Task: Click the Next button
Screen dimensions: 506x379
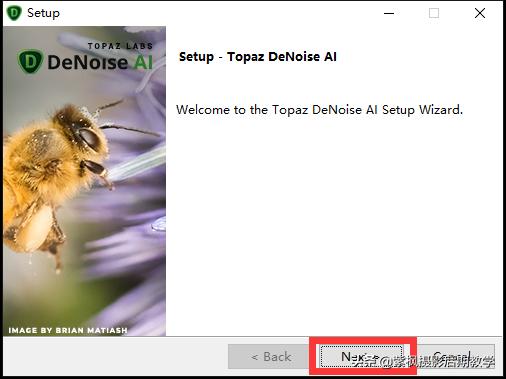Action: coord(361,356)
